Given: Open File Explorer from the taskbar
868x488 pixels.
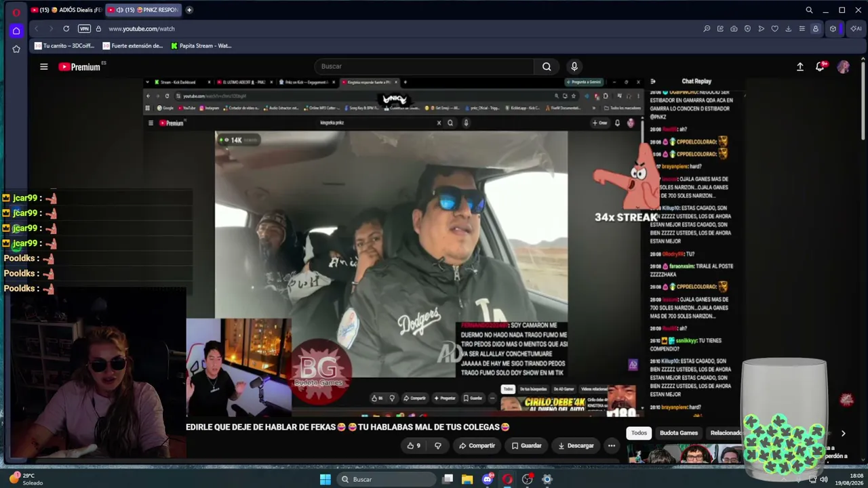Looking at the screenshot, I should [x=467, y=479].
